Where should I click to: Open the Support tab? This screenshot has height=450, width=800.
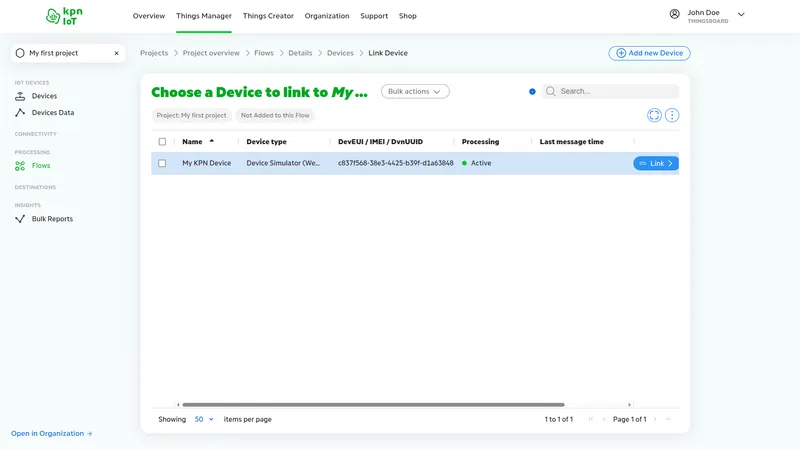374,16
